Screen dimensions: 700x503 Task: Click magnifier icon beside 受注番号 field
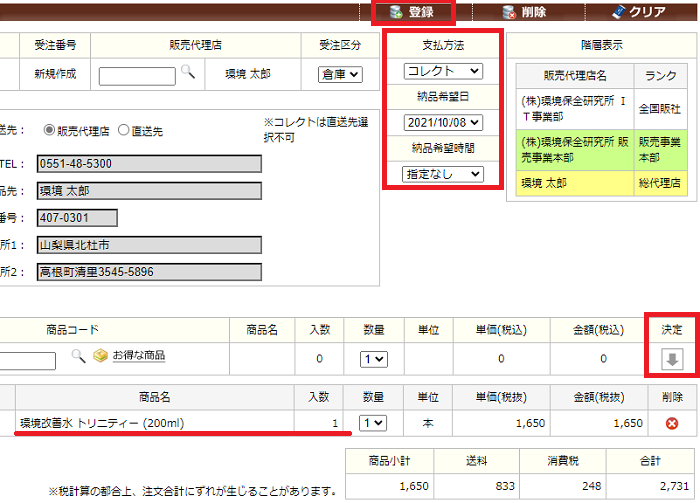[x=187, y=73]
